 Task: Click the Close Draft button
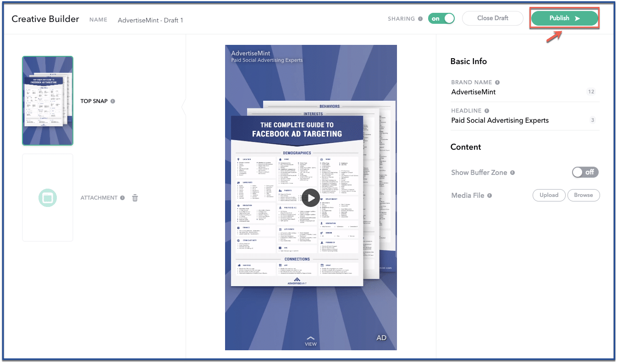coord(493,18)
